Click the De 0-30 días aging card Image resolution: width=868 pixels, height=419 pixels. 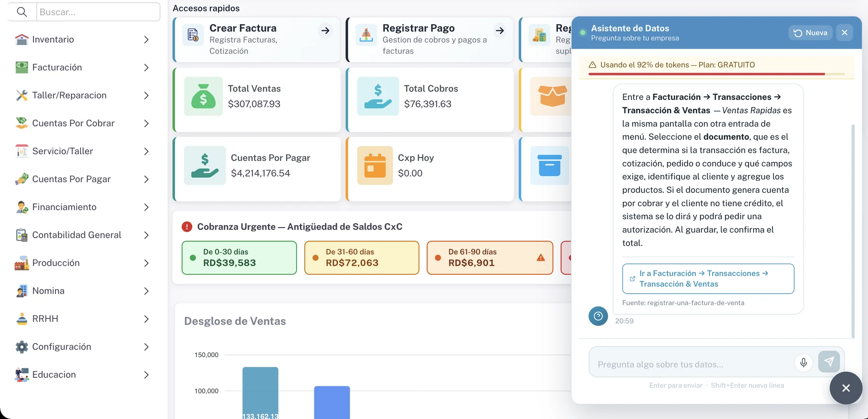point(239,258)
